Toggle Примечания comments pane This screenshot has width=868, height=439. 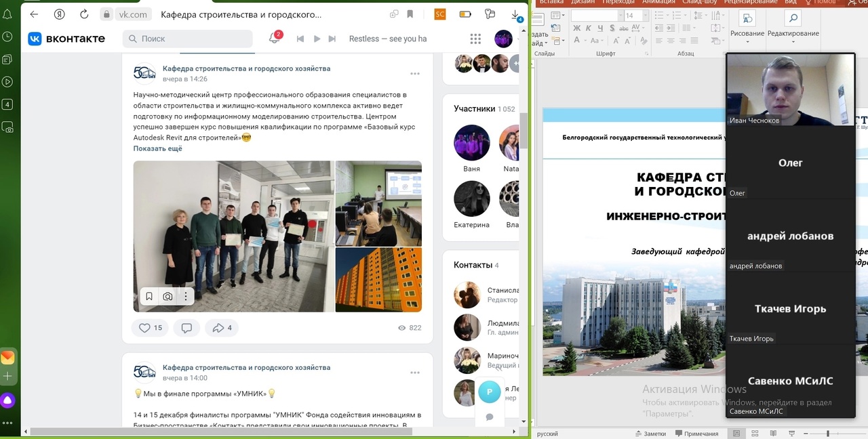coord(696,434)
